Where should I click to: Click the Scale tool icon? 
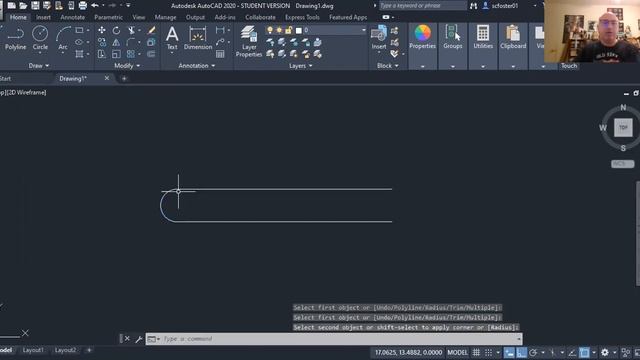(x=116, y=54)
